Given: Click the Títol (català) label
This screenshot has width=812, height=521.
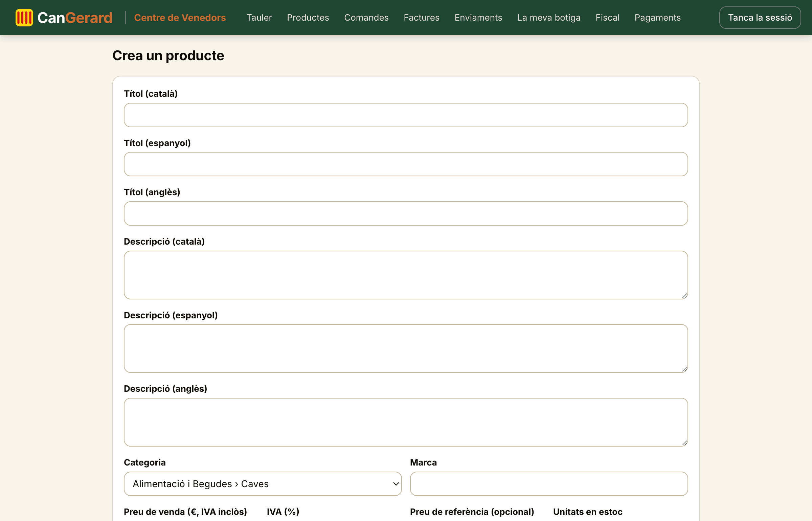Looking at the screenshot, I should (x=151, y=94).
